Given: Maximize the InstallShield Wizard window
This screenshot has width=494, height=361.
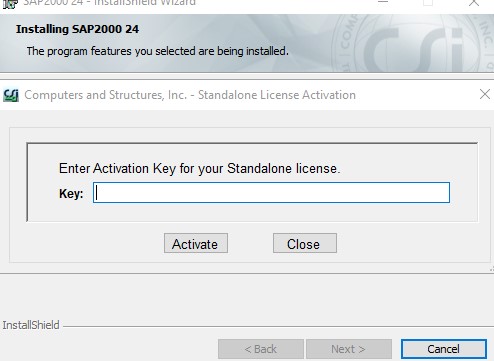Looking at the screenshot, I should tap(428, 3).
